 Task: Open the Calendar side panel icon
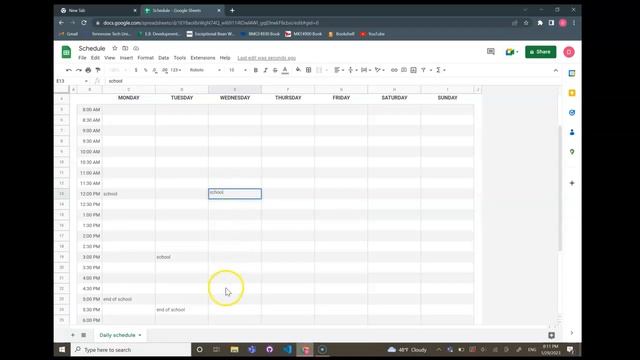(572, 73)
